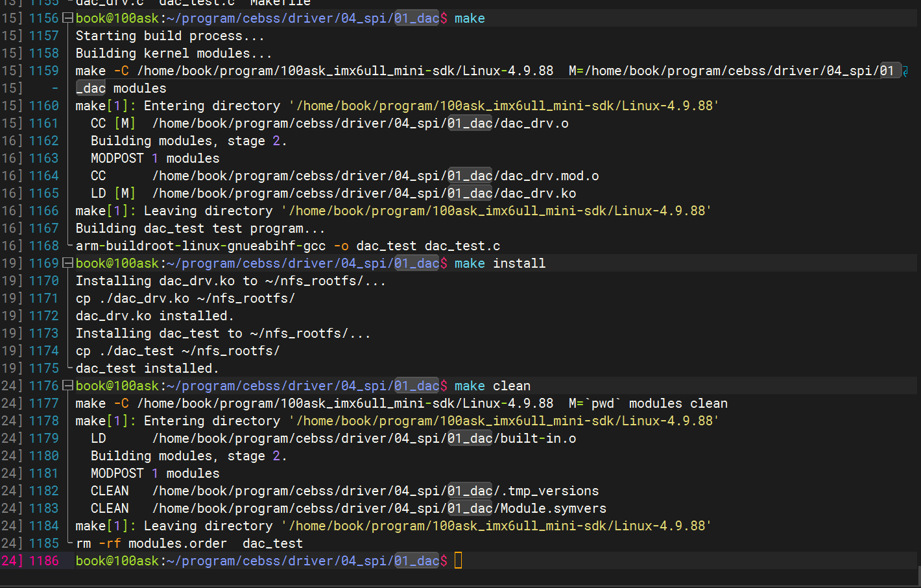Click the line-wrap indicator icon on line 1159

pos(905,71)
